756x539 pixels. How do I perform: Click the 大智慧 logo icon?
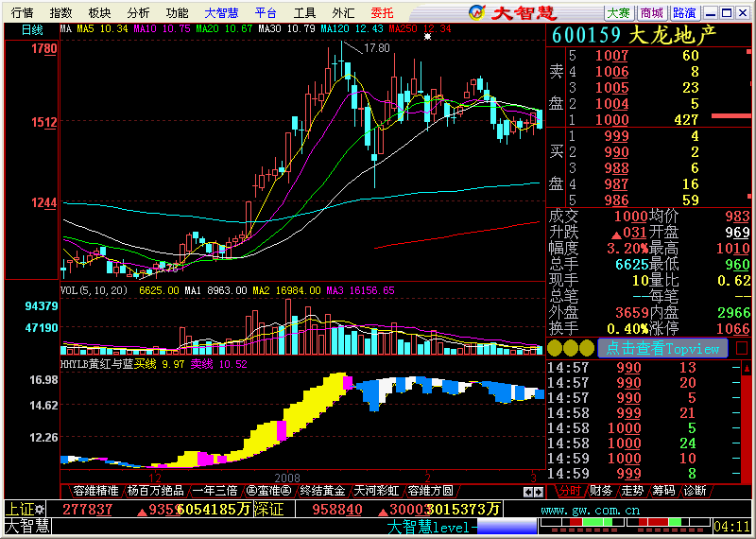477,12
